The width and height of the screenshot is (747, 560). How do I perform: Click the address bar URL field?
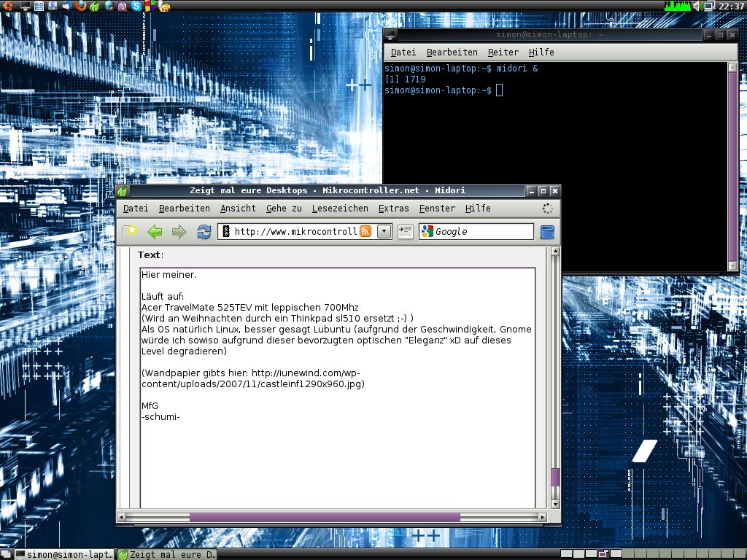(x=295, y=231)
